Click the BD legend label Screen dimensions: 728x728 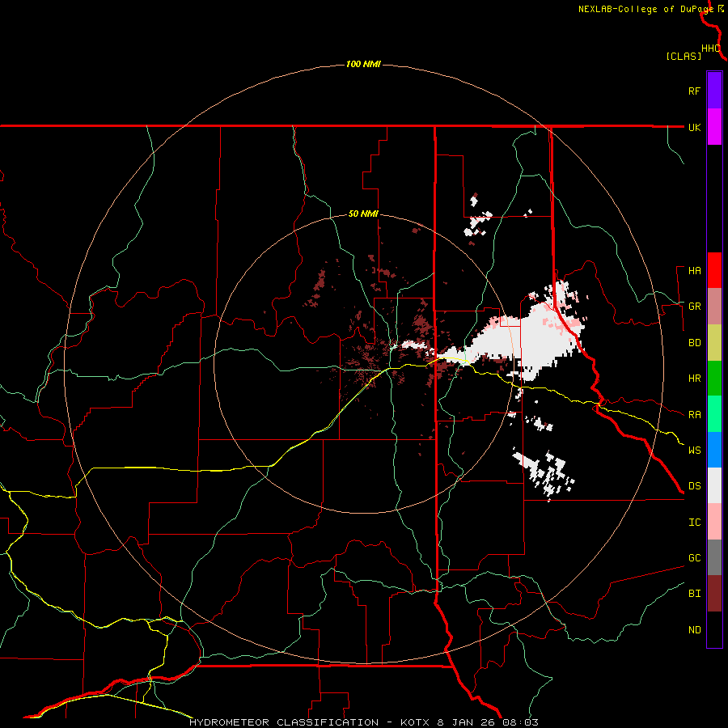tap(694, 343)
